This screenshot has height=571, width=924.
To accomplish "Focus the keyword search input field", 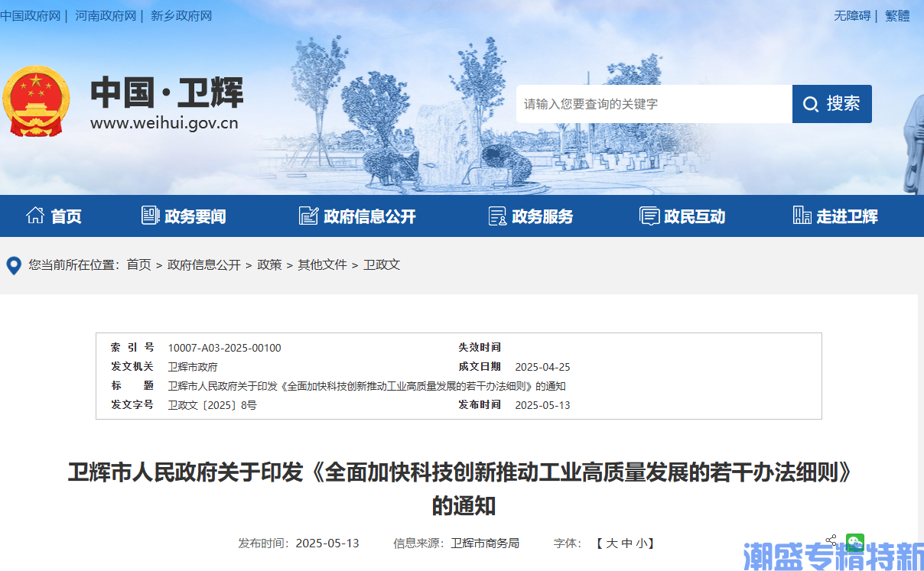I will click(x=654, y=104).
